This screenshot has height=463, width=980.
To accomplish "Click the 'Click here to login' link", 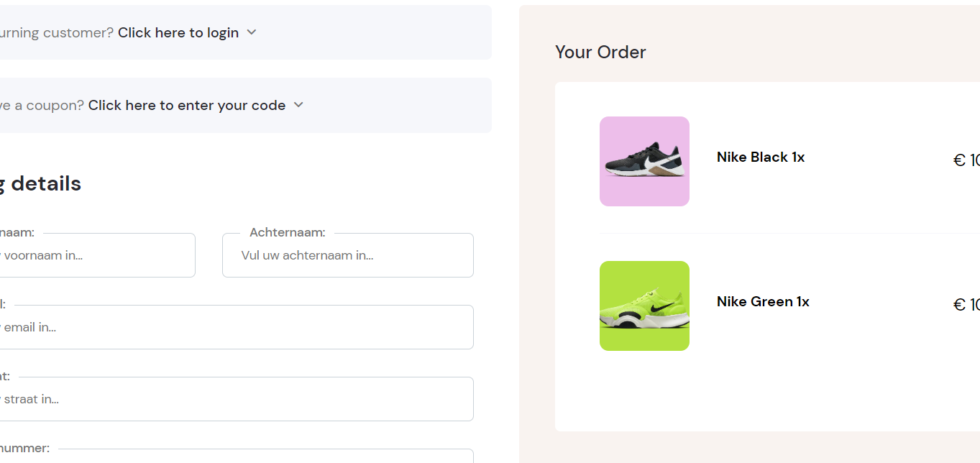I will tap(178, 32).
